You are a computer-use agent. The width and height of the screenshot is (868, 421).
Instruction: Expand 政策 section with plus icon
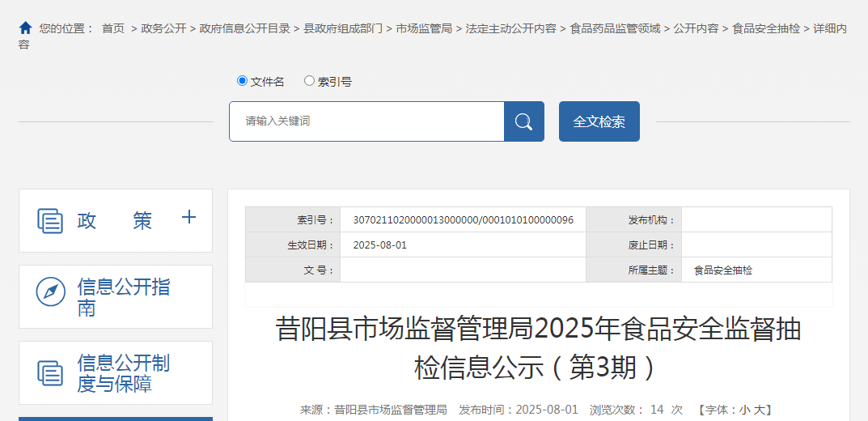pos(188,217)
